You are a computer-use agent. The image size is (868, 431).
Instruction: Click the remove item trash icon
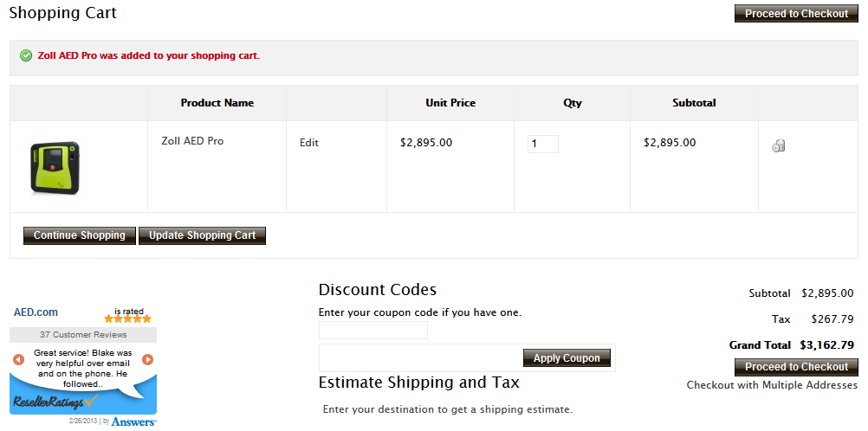point(778,145)
